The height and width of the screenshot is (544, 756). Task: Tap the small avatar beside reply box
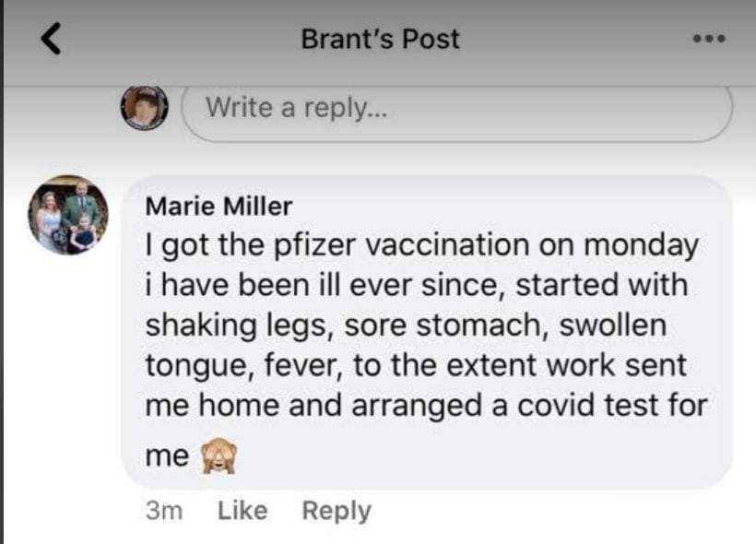[145, 108]
